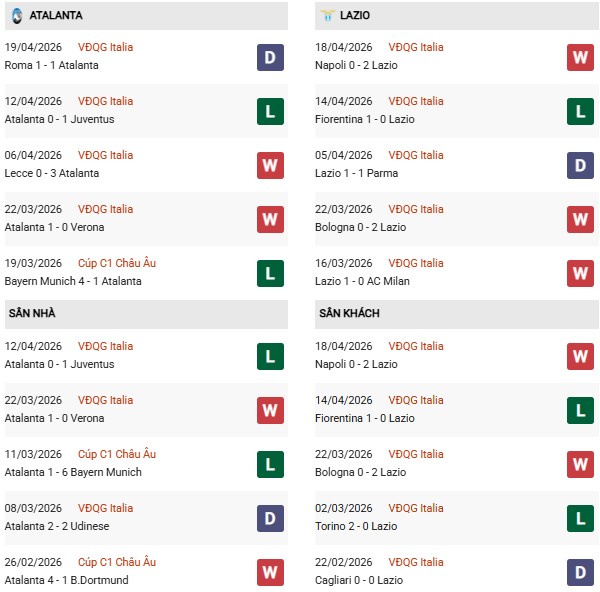Viewport: 600px width, 592px height.
Task: Click the W badge for Lecce 0 - 3 Atalanta
Action: [270, 165]
